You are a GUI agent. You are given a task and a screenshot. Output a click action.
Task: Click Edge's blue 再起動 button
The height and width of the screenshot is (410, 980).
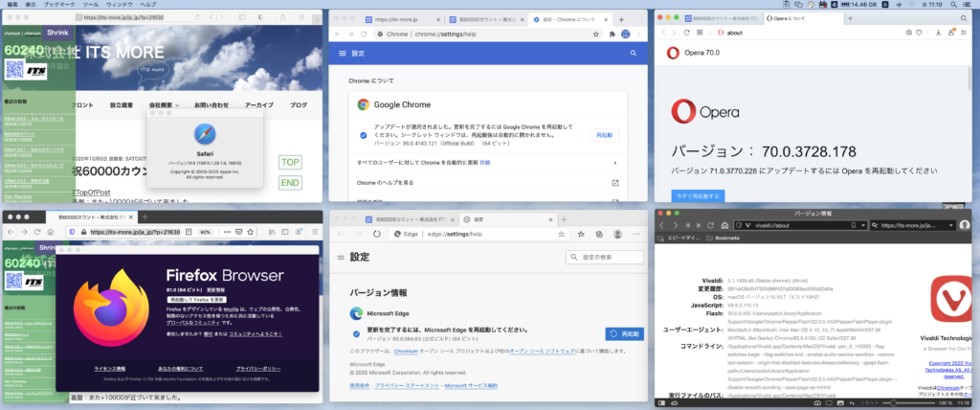click(x=624, y=333)
